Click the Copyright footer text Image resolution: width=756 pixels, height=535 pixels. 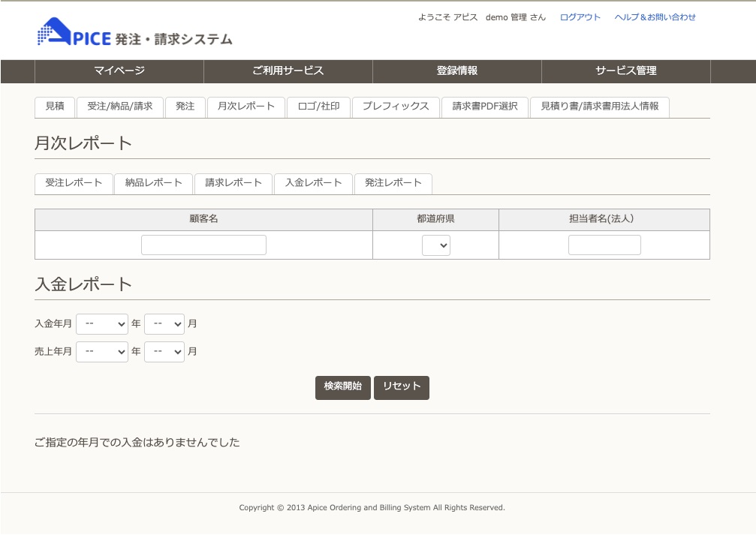pyautogui.click(x=372, y=507)
